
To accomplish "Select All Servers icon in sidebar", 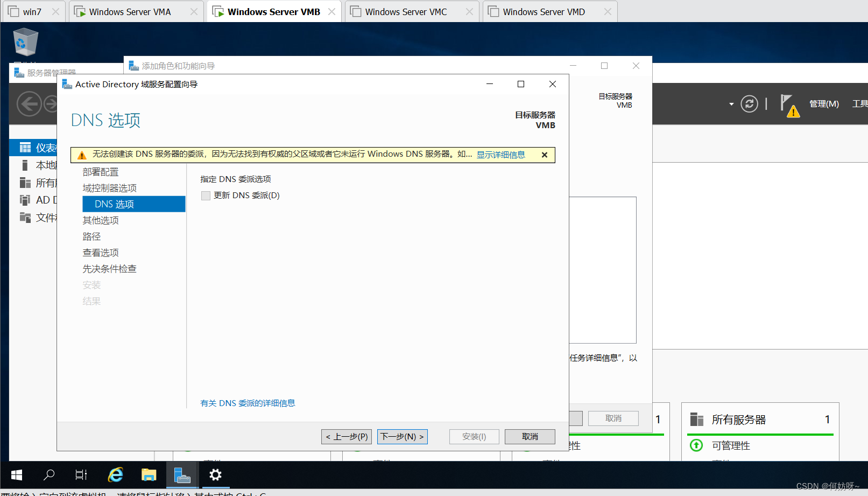I will 25,183.
